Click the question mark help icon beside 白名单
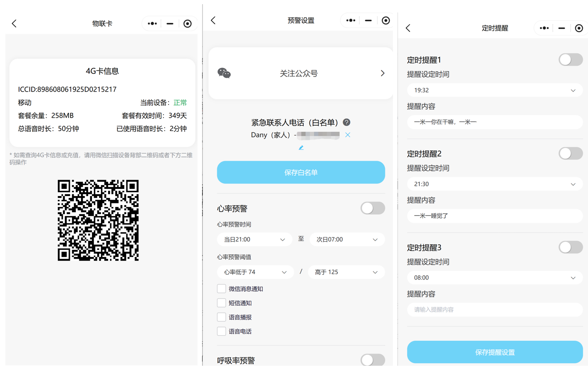 [346, 122]
